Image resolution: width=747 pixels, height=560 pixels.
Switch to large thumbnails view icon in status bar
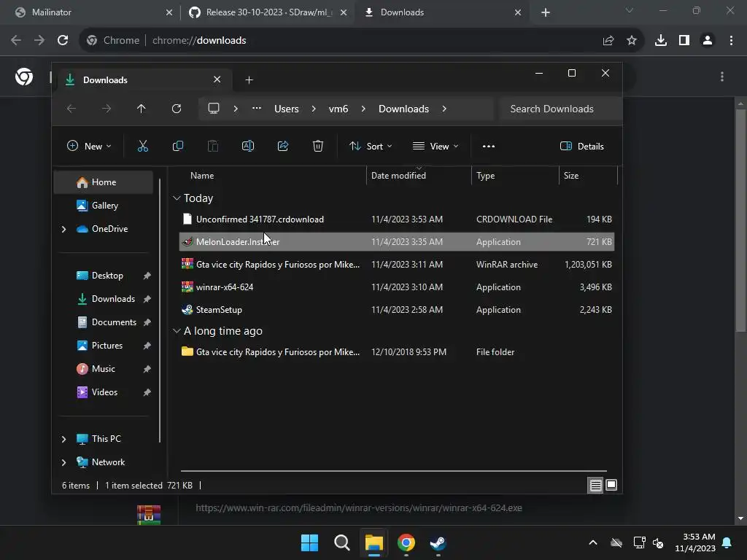611,485
